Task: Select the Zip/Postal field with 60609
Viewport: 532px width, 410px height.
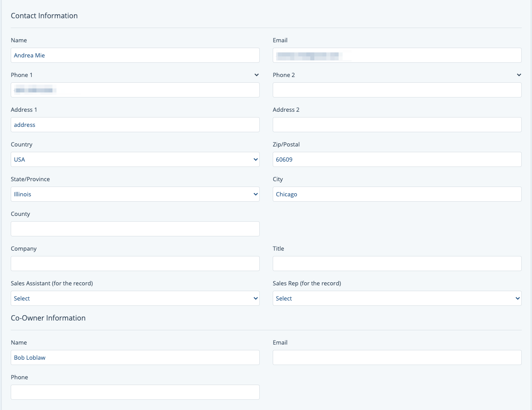Action: click(x=397, y=159)
